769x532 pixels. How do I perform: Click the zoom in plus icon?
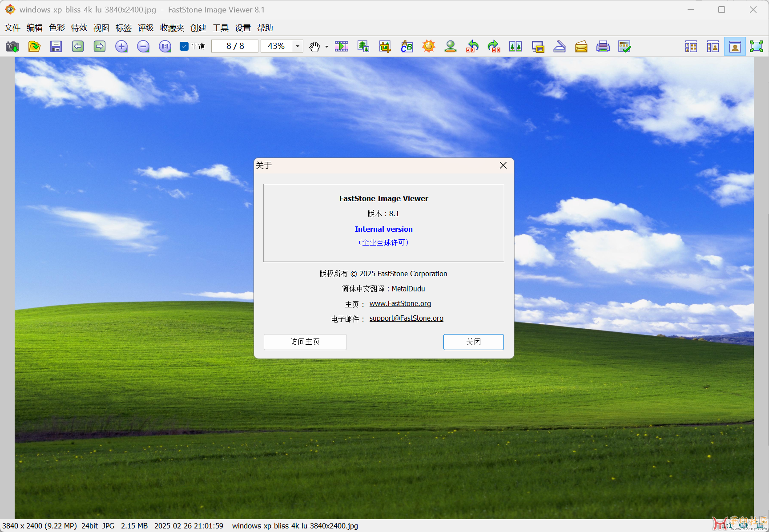pos(121,46)
